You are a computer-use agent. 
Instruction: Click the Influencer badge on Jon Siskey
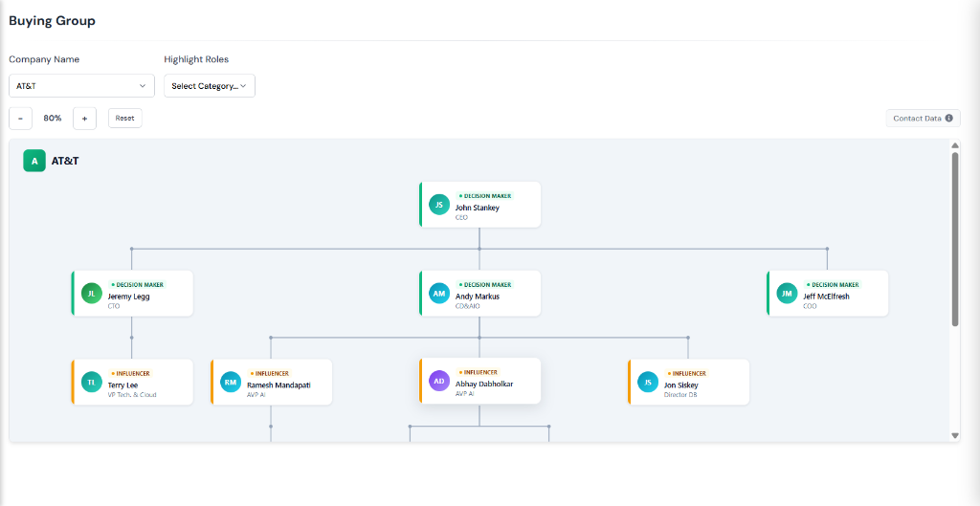tap(687, 373)
